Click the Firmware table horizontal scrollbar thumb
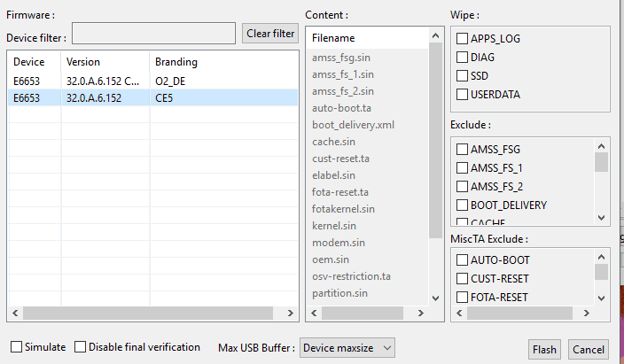 pyautogui.click(x=148, y=314)
